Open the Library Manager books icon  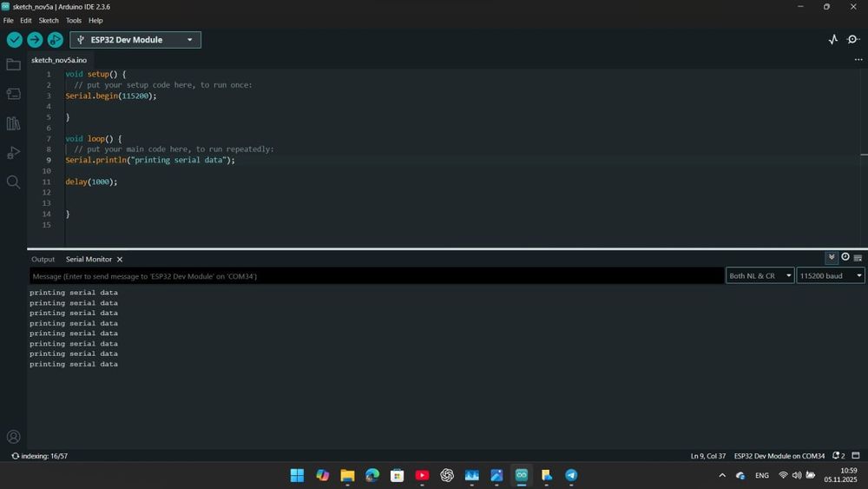(13, 123)
